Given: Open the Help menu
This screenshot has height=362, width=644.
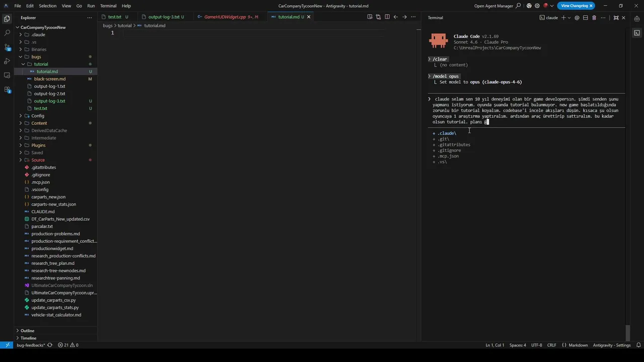Looking at the screenshot, I should click(126, 6).
